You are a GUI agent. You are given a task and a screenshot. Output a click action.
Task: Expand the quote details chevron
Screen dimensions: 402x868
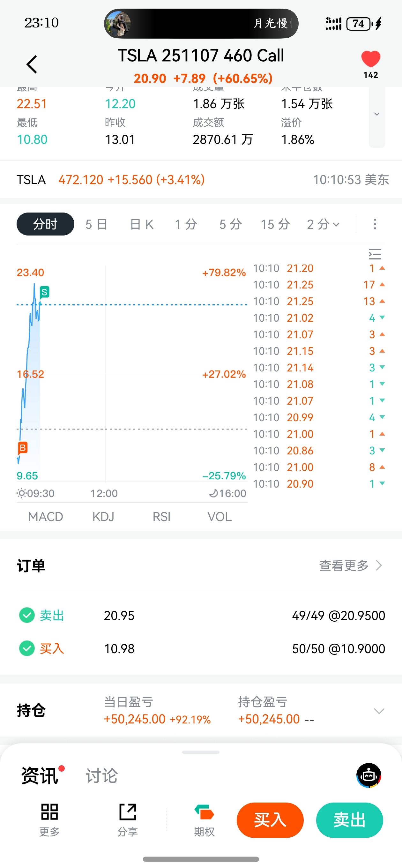click(x=377, y=114)
